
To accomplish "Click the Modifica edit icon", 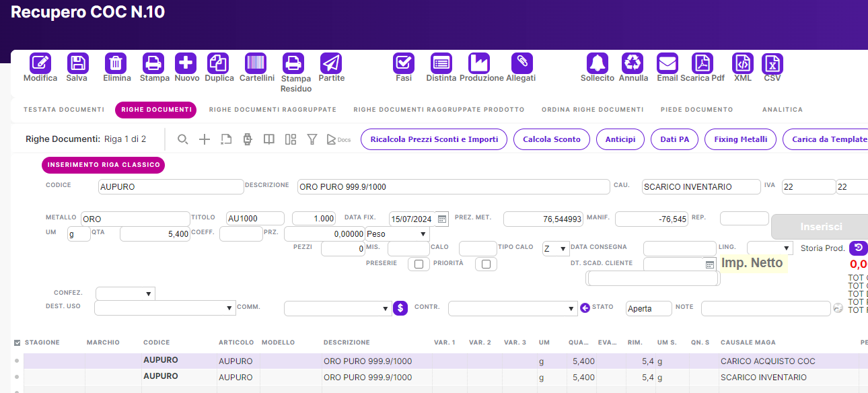I will pos(40,64).
